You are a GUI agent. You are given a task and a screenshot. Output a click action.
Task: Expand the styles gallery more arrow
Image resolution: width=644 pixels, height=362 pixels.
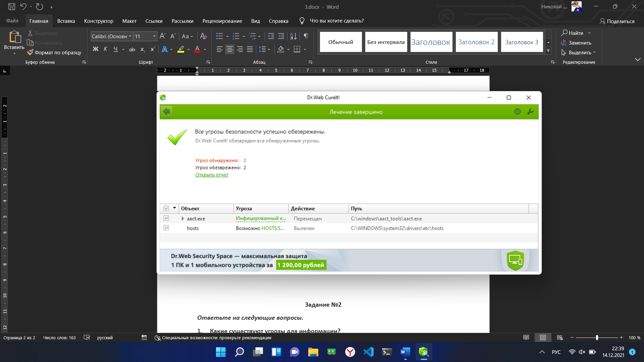click(x=548, y=51)
